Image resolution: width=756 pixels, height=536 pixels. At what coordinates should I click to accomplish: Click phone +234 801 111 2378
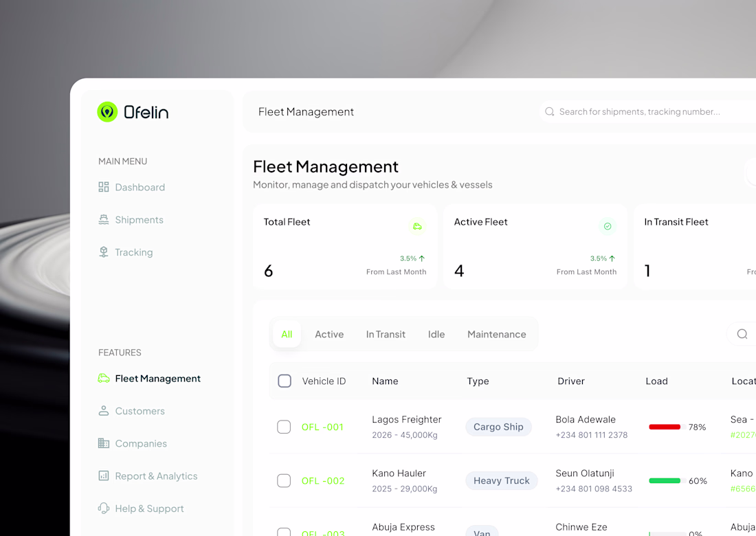592,435
